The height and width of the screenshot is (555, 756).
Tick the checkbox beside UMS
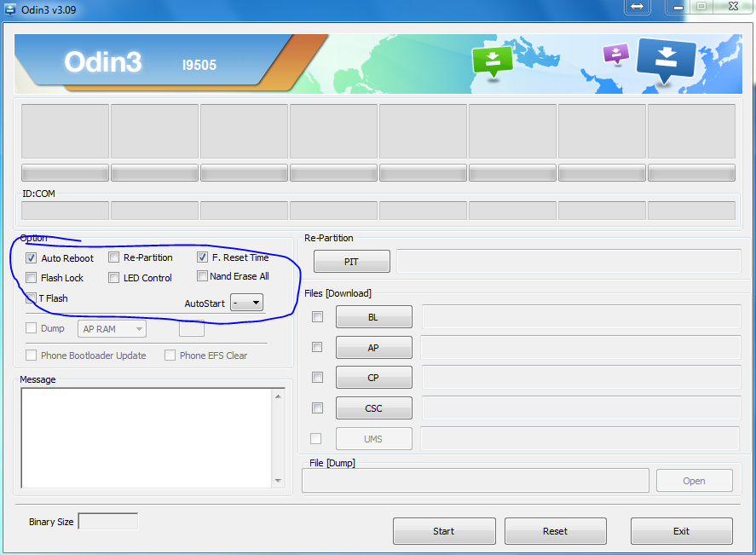(x=316, y=439)
